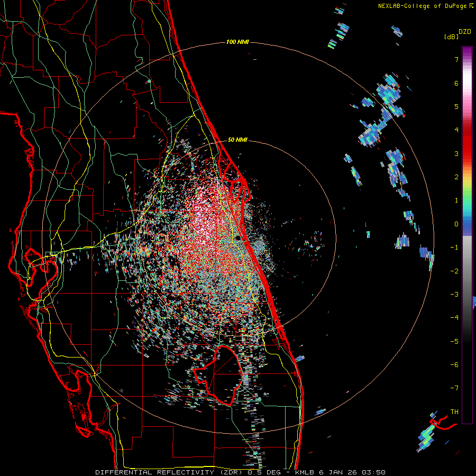Click the scale value 6
Screen dimensions: 476x476
click(x=456, y=83)
